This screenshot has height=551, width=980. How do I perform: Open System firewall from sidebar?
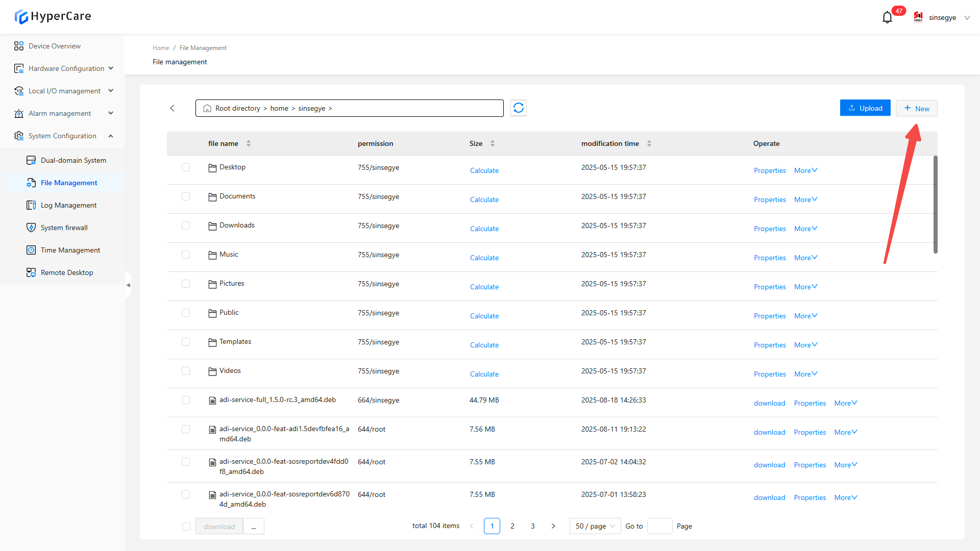(64, 228)
